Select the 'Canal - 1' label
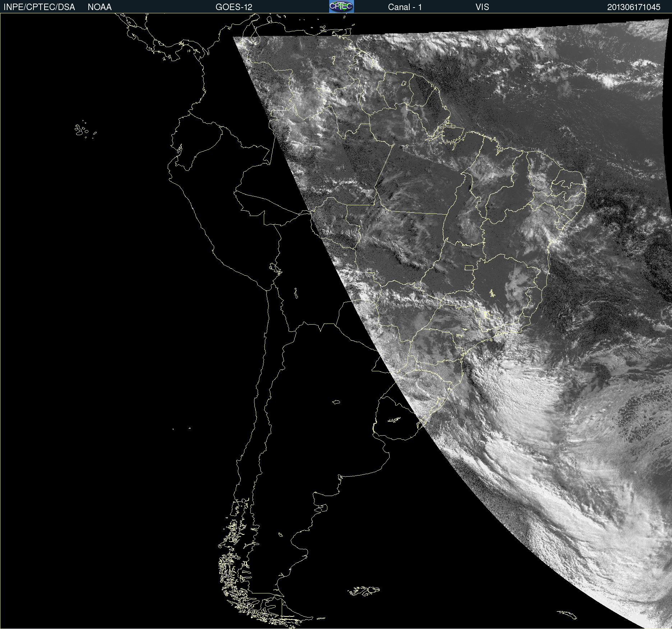This screenshot has width=672, height=629. (405, 7)
